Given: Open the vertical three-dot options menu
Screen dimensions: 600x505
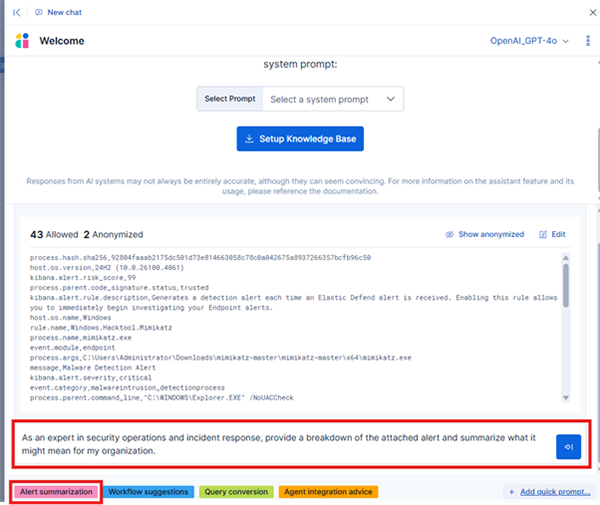Looking at the screenshot, I should 587,41.
